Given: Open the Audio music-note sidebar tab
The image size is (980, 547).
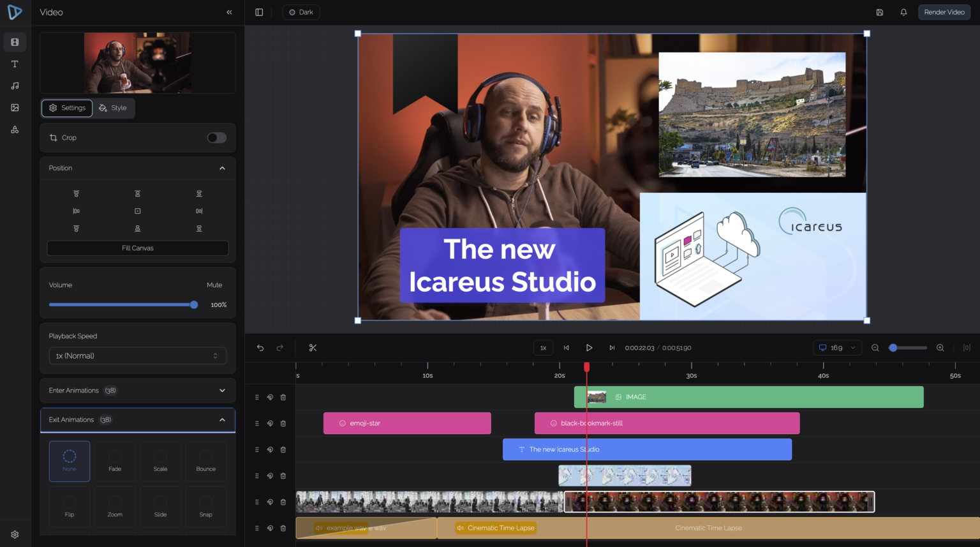Looking at the screenshot, I should point(15,86).
